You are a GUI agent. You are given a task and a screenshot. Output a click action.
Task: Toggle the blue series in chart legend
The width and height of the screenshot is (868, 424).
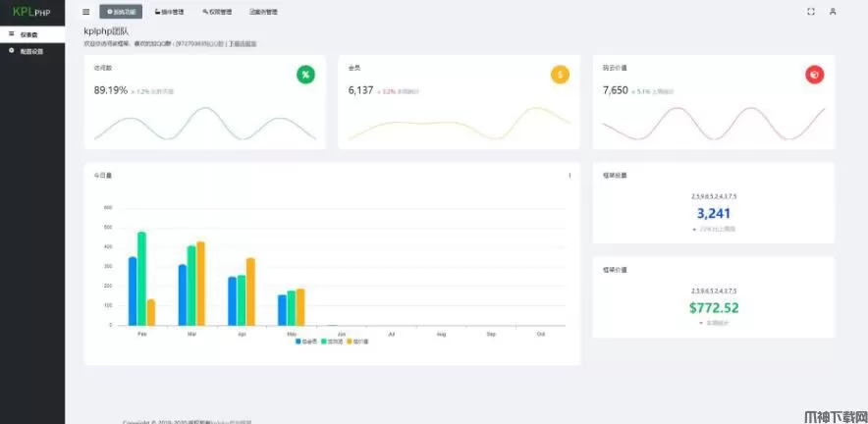pyautogui.click(x=306, y=342)
